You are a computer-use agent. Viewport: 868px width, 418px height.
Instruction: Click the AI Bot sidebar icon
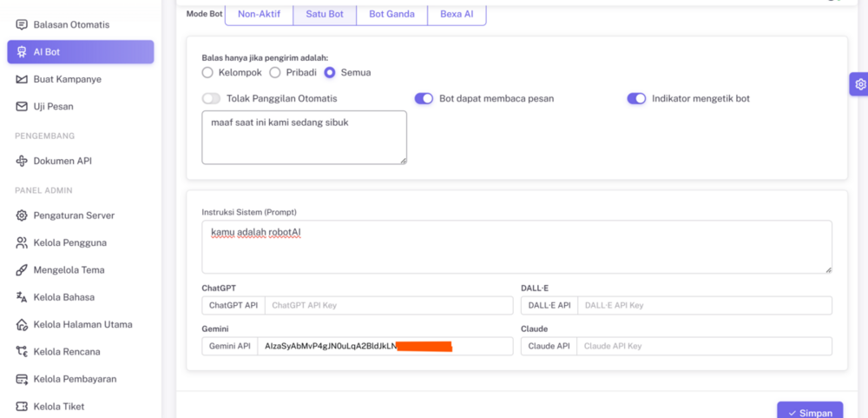(22, 52)
